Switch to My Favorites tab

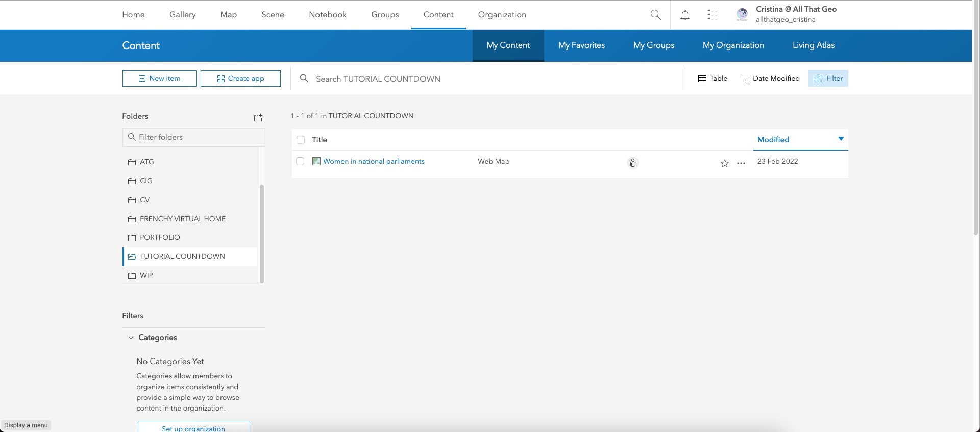582,45
